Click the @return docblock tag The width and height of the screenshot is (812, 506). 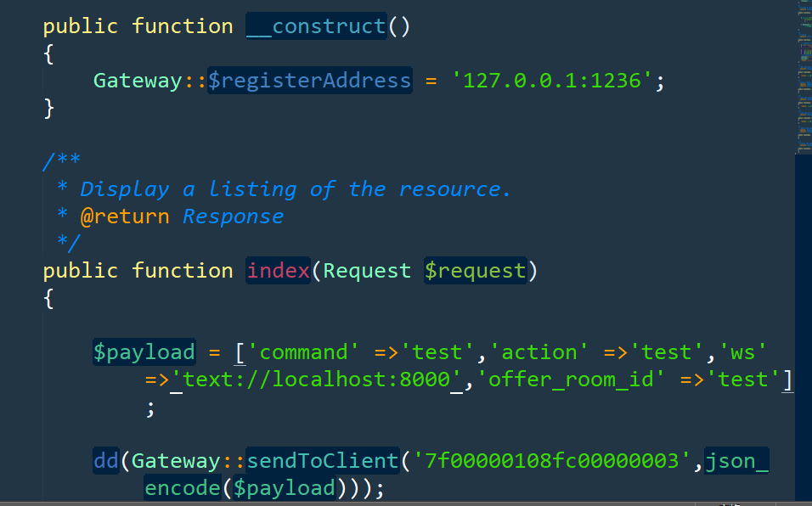[125, 216]
